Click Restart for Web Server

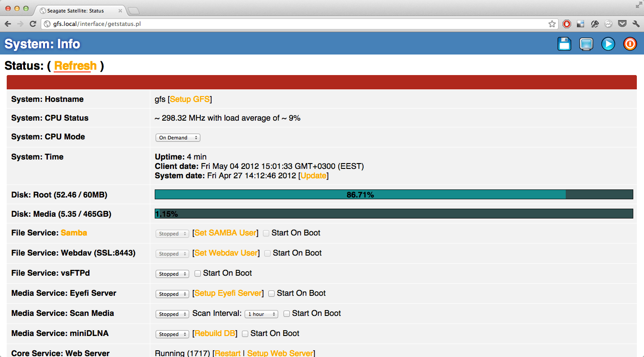[x=228, y=353]
